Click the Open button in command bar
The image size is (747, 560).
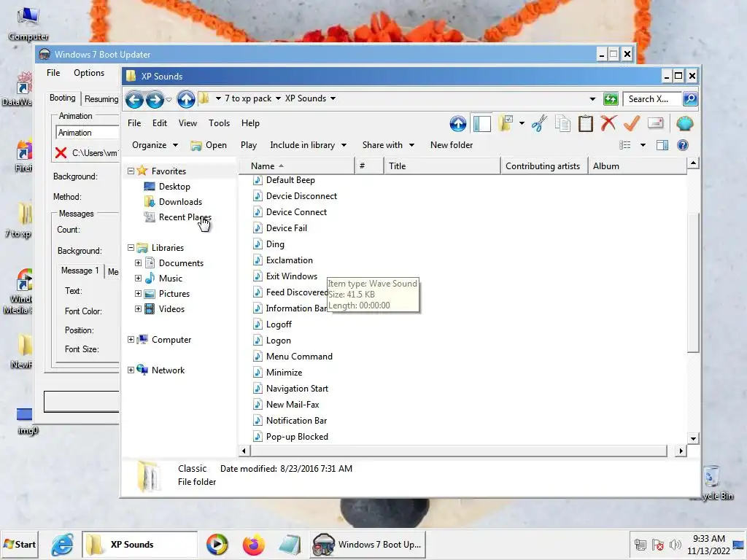(x=209, y=145)
